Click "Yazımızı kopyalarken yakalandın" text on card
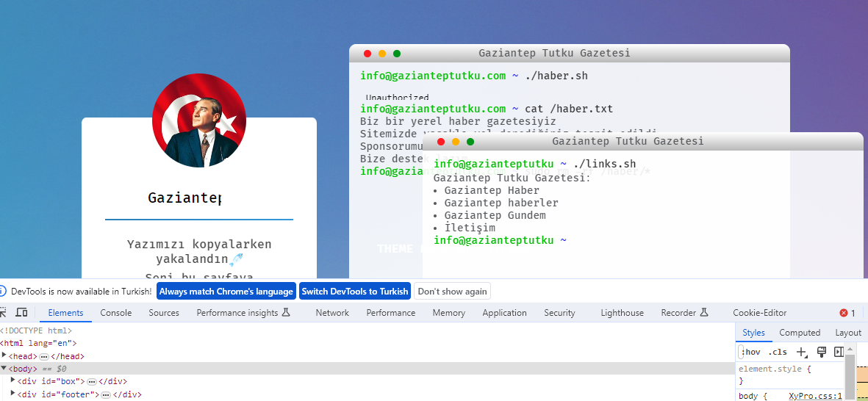This screenshot has width=868, height=401. click(x=199, y=251)
